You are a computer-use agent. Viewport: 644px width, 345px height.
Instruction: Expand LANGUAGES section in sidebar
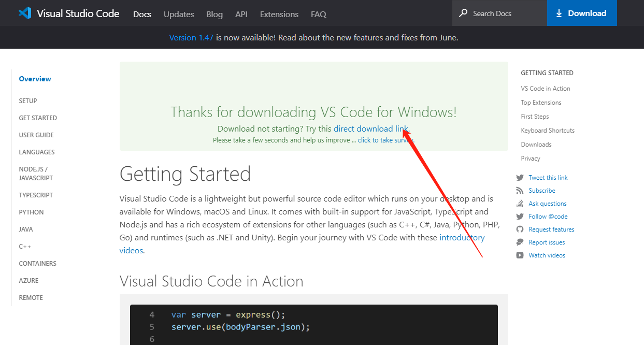point(37,152)
